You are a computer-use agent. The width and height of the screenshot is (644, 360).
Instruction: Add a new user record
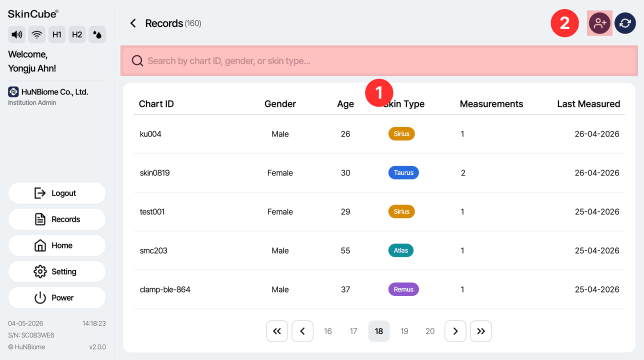(x=599, y=23)
